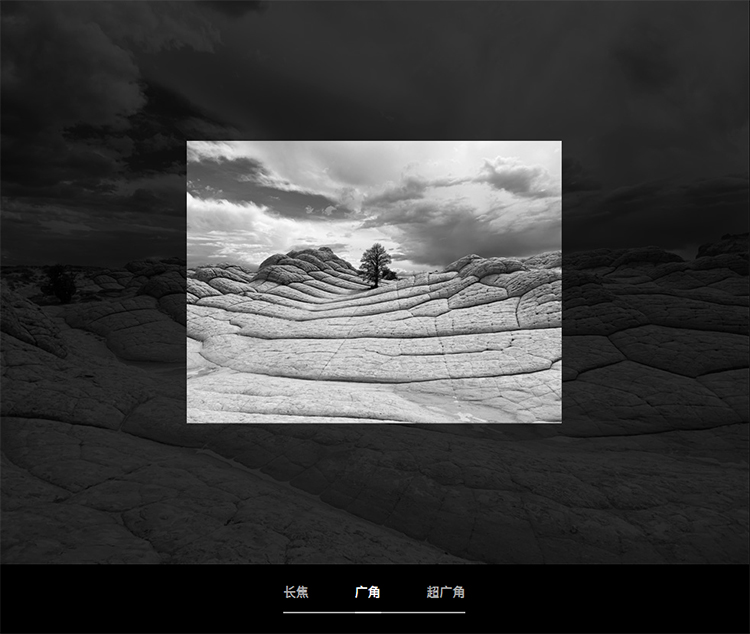Viewport: 750px width, 634px height.
Task: Click the highlighted underline beneath 广角
Action: 367,611
